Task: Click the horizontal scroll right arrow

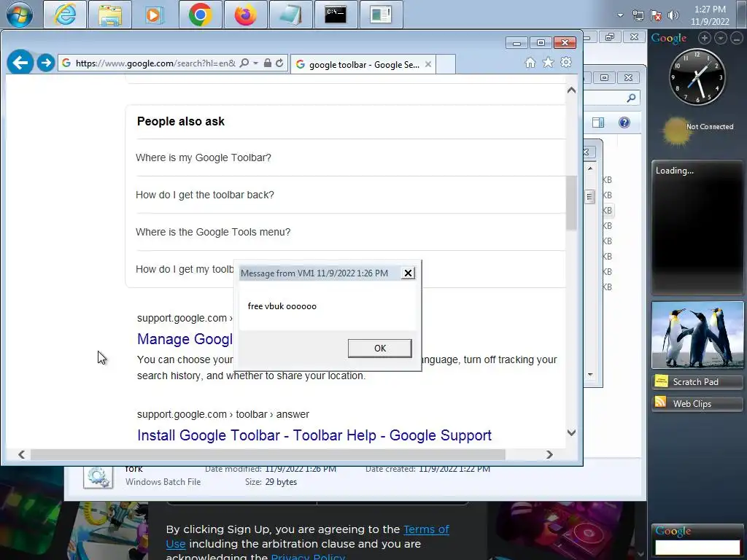Action: 549,455
